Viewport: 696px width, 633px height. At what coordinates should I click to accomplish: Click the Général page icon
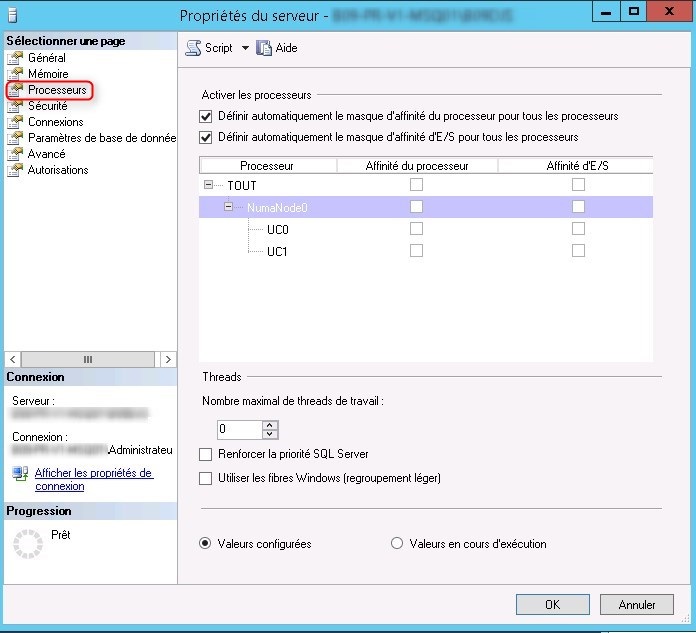tap(15, 58)
